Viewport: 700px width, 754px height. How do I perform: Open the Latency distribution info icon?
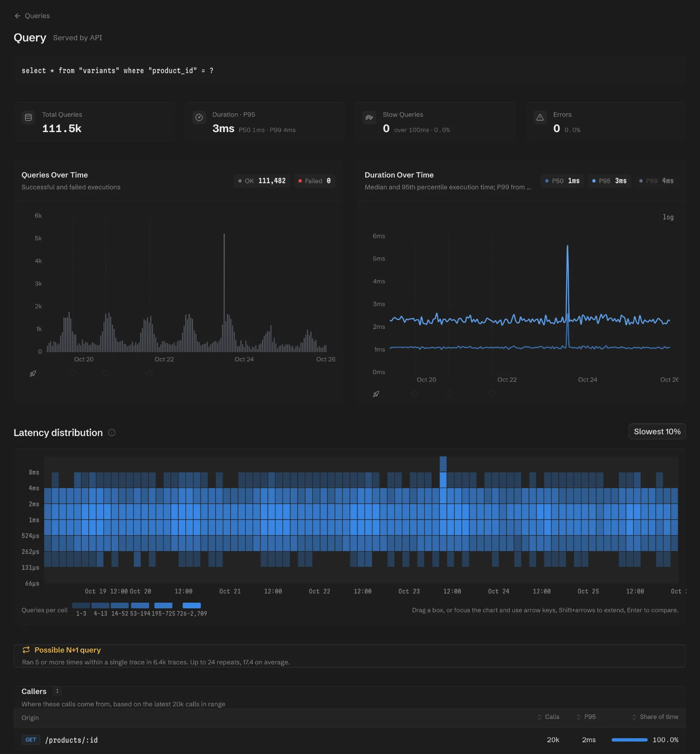(112, 433)
